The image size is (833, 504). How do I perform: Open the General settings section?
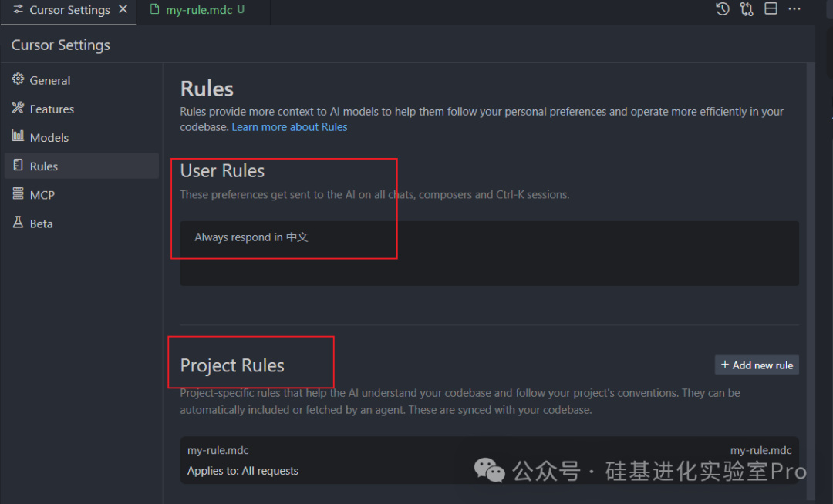81,80
